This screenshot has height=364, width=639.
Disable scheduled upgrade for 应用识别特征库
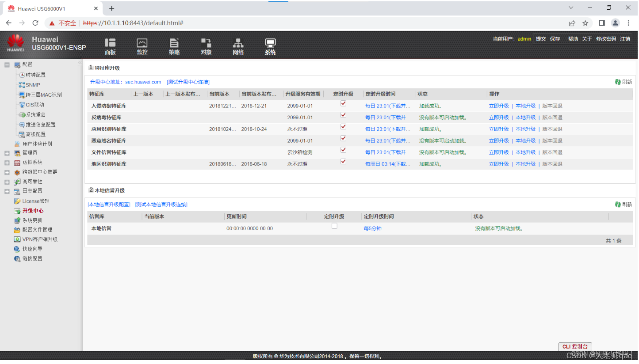(343, 126)
